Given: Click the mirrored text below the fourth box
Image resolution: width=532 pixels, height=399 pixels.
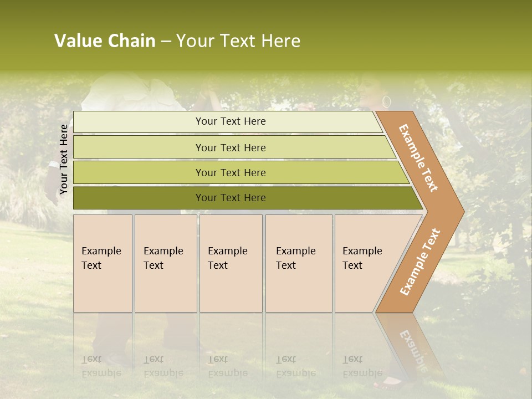Looking at the screenshot, I should pos(295,366).
